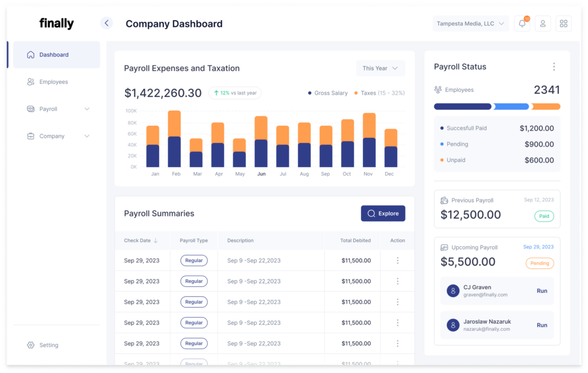Toggle the Gross Salary legend item
The image size is (588, 373).
point(327,92)
